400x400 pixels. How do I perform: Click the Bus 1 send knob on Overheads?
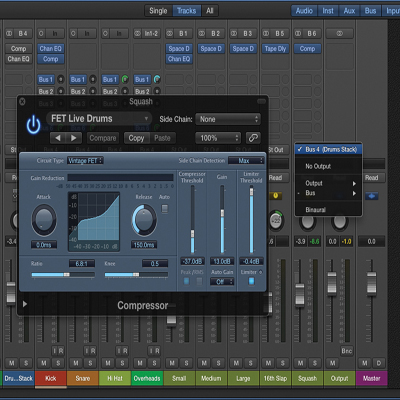[x=157, y=79]
